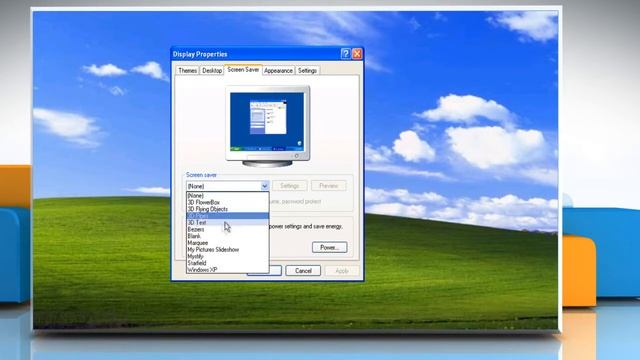Screen dimensions: 640x360
Task: Click the Cancel button
Action: (x=303, y=271)
